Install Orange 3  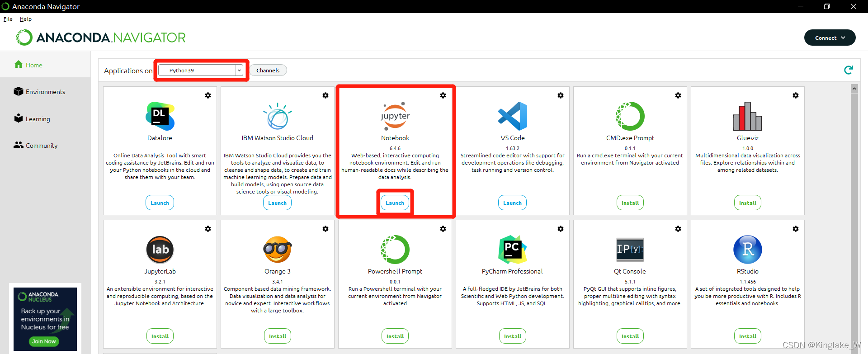[278, 336]
